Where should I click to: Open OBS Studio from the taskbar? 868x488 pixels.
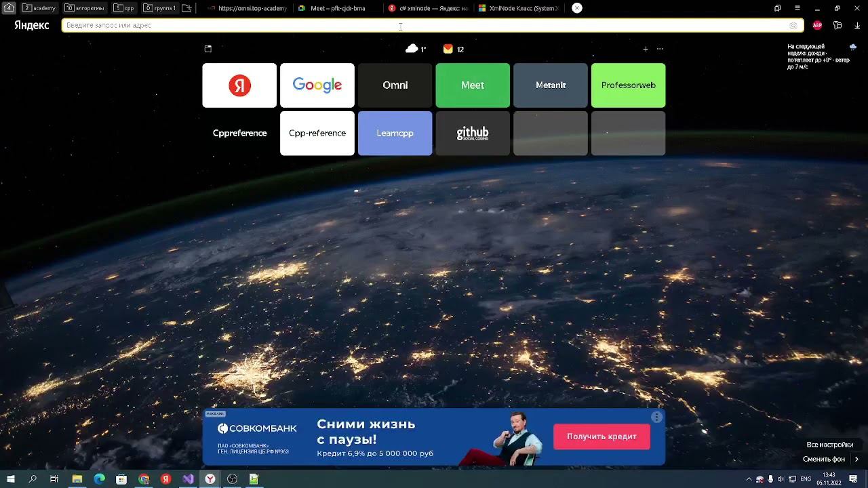(x=233, y=479)
